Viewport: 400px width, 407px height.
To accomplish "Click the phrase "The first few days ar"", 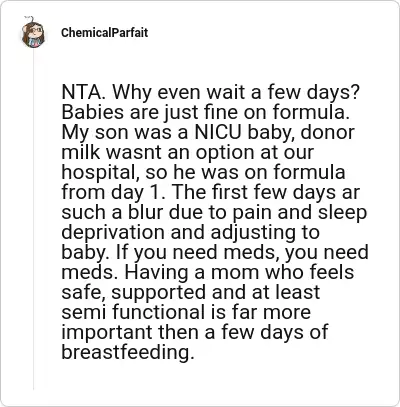I will click(x=267, y=192).
